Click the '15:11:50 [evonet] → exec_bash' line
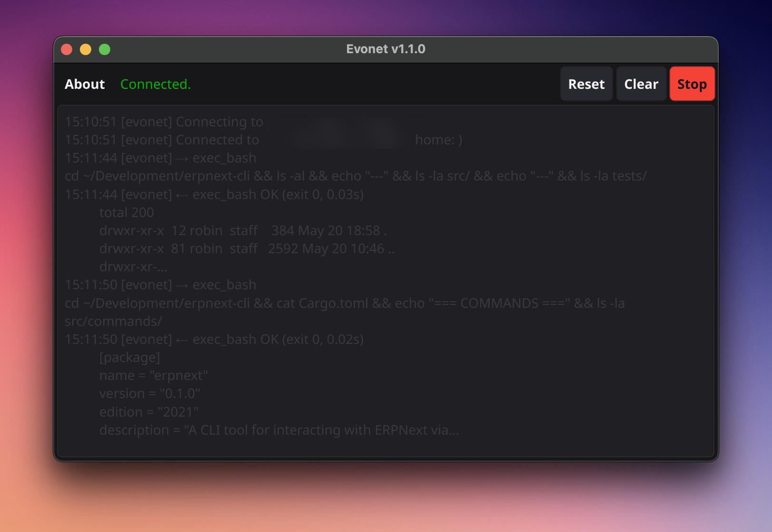The width and height of the screenshot is (772, 532). [160, 285]
